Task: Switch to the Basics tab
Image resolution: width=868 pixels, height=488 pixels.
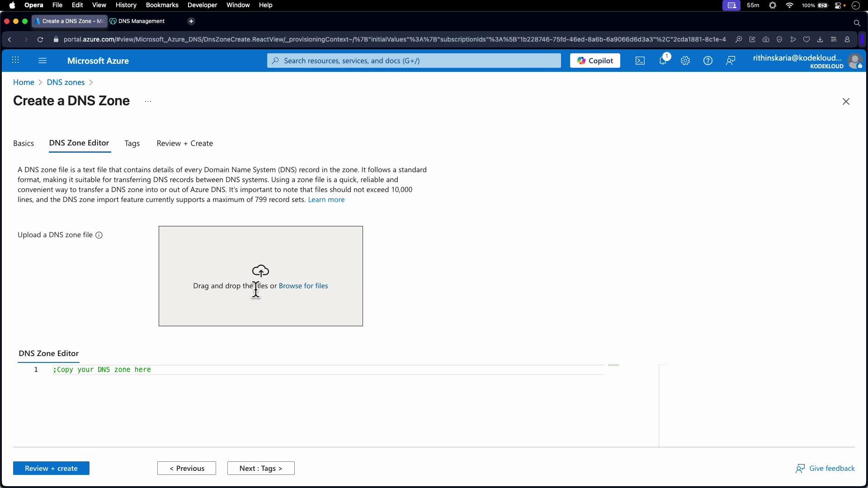Action: [x=24, y=143]
